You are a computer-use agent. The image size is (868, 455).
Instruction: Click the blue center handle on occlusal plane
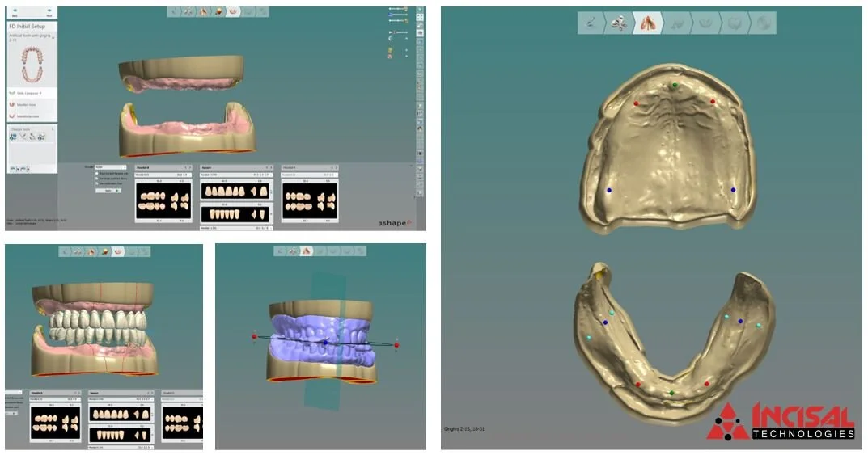pyautogui.click(x=325, y=343)
